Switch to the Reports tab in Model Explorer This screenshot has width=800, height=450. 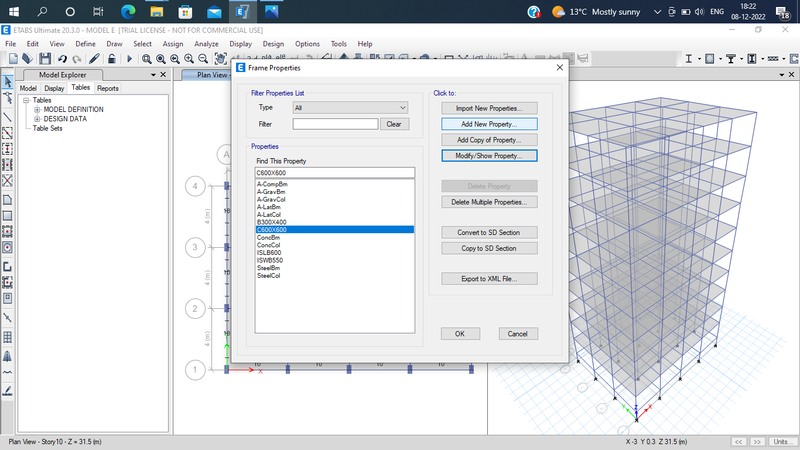pos(108,88)
